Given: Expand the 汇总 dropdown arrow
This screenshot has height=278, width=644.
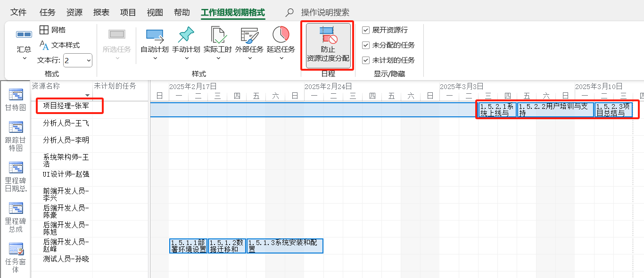Looking at the screenshot, I should click(24, 58).
